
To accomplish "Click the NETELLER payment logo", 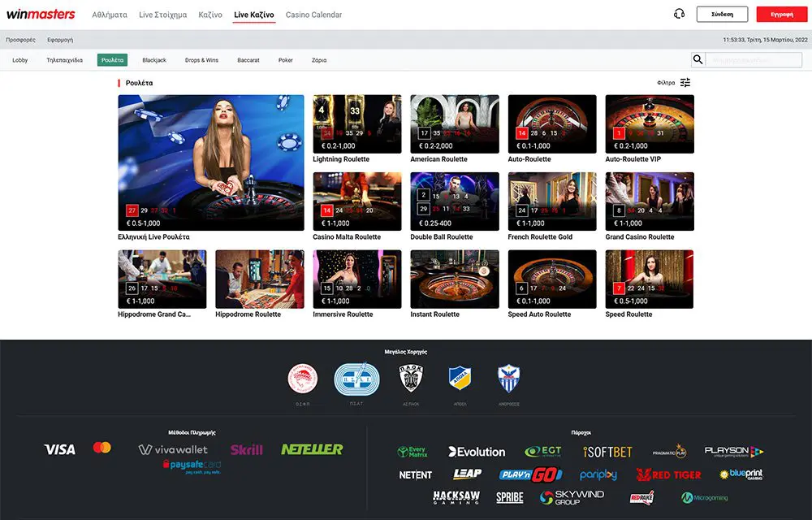I will [x=312, y=449].
